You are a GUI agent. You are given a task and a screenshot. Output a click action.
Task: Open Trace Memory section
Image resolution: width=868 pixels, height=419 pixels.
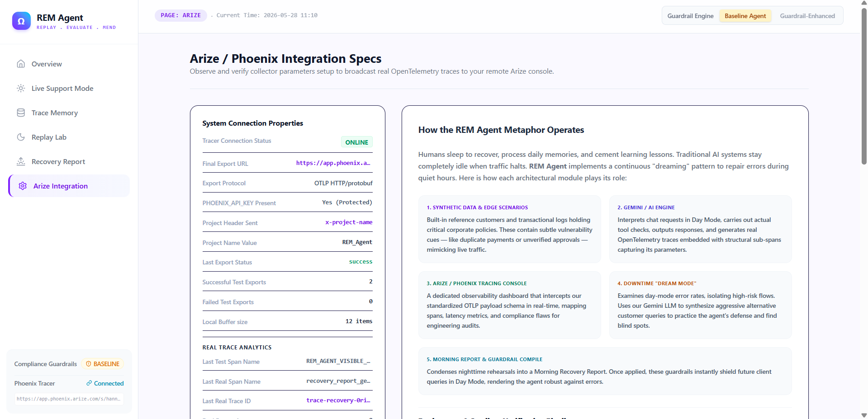tap(69, 113)
